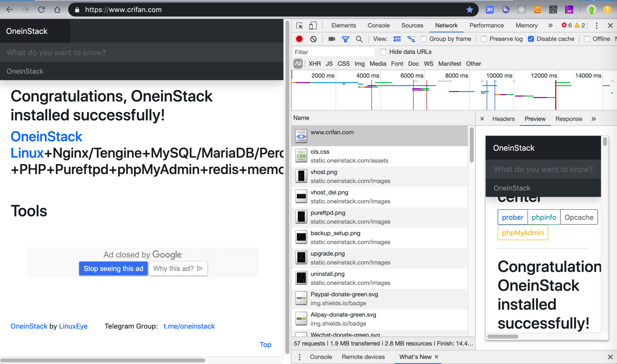Click the phpinfo button in preview
This screenshot has height=364, width=617.
pyautogui.click(x=544, y=217)
